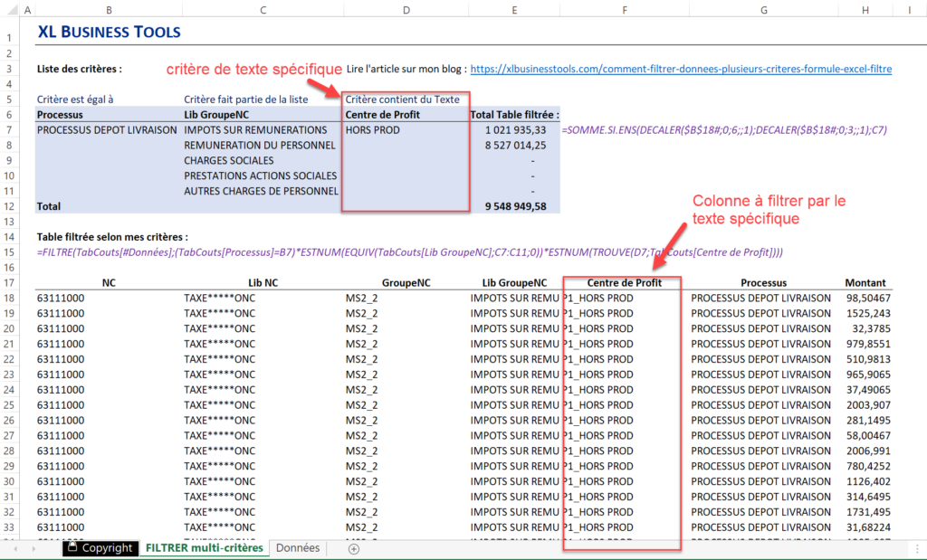Open the xlbusinesstools.com blog link

[681, 69]
